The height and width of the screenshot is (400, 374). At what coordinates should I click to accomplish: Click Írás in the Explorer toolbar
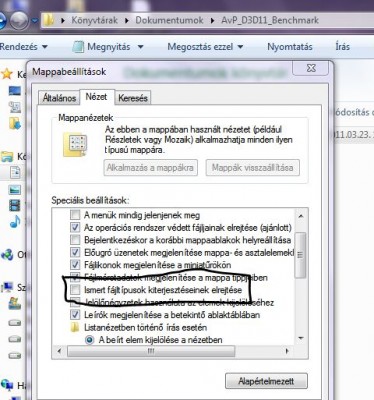point(342,47)
